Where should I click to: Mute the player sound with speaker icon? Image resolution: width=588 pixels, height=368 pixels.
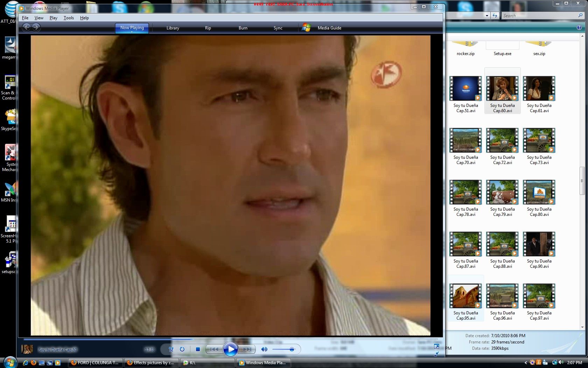[x=264, y=349]
